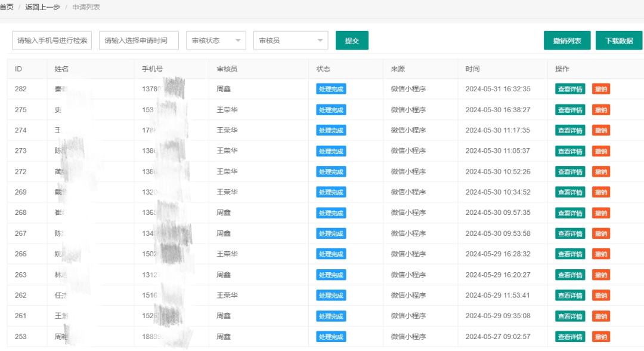Image resolution: width=644 pixels, height=351 pixels.
Task: Click 撤销 for the 2024-05-27 record
Action: 601,336
